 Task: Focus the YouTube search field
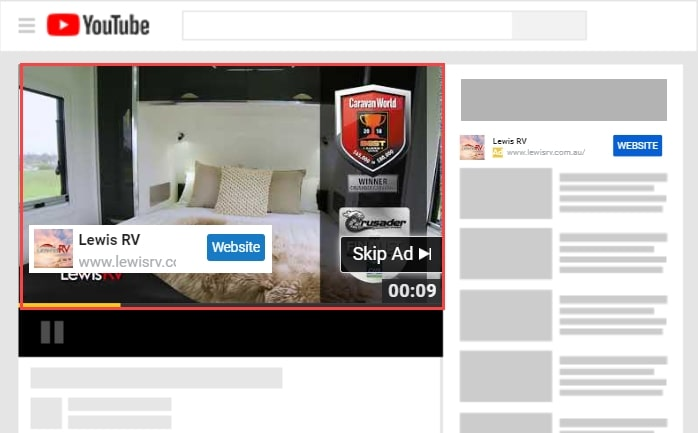[347, 25]
